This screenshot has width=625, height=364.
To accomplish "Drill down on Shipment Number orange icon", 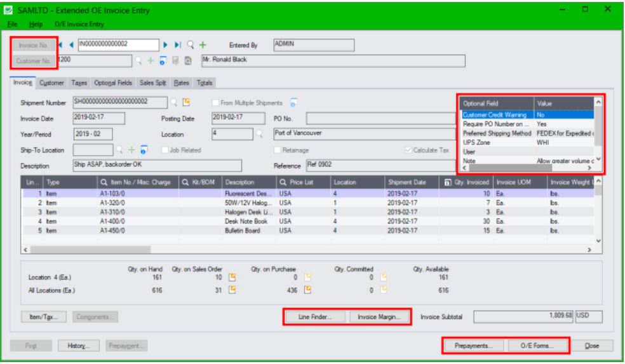I will tap(185, 102).
